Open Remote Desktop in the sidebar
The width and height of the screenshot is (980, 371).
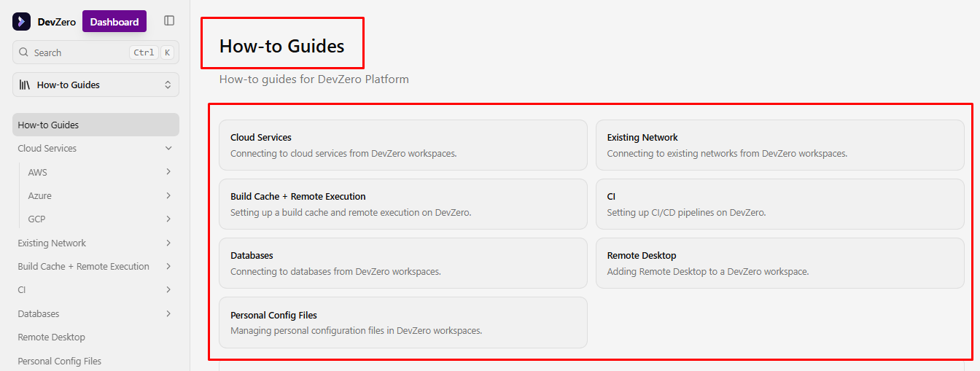pos(52,337)
